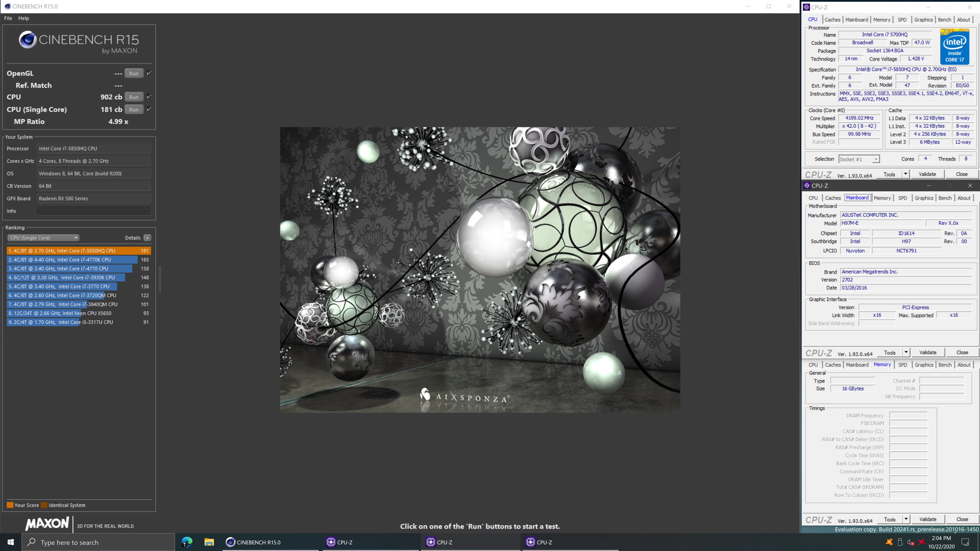This screenshot has height=551, width=980.
Task: Click Cinebench title bar icon
Action: pyautogui.click(x=7, y=6)
